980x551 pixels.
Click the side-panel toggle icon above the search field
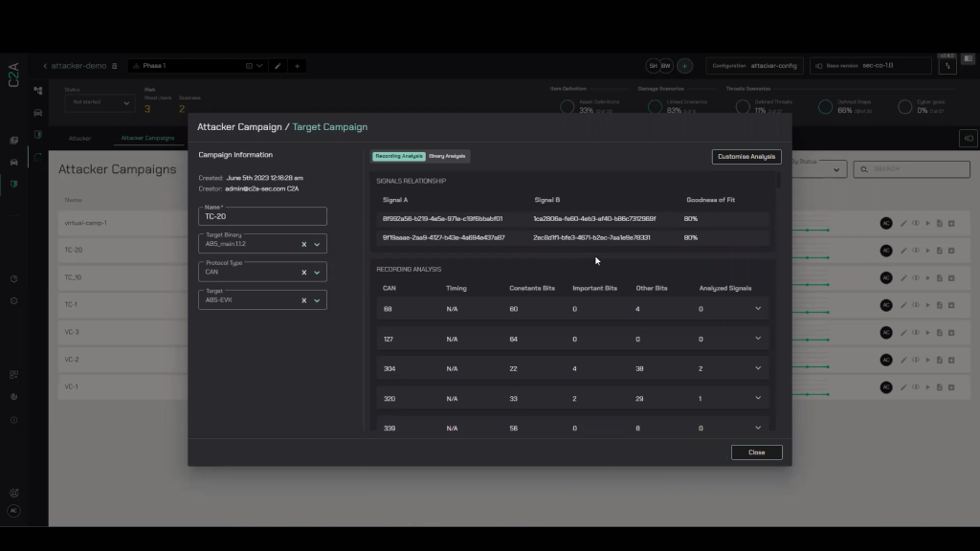coord(969,138)
